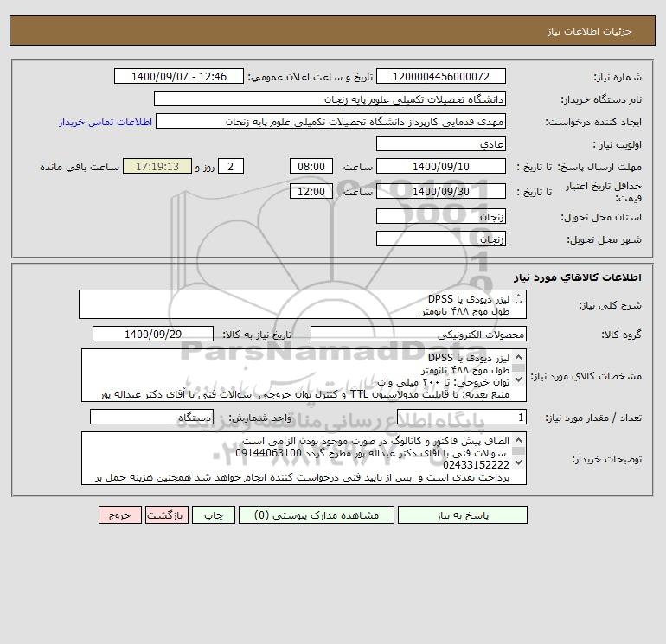This screenshot has width=666, height=644.
Task: Click label نام دستگاه خریدار
Action: 601,99
